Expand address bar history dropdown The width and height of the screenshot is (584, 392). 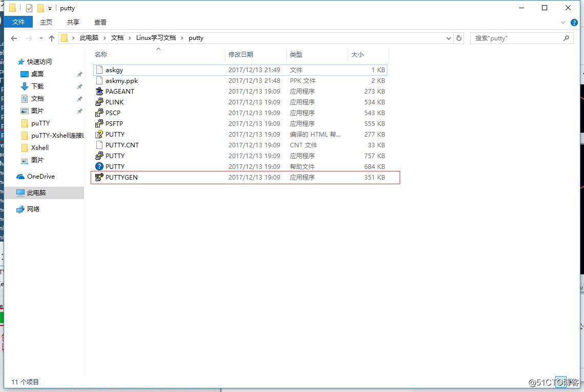(448, 38)
